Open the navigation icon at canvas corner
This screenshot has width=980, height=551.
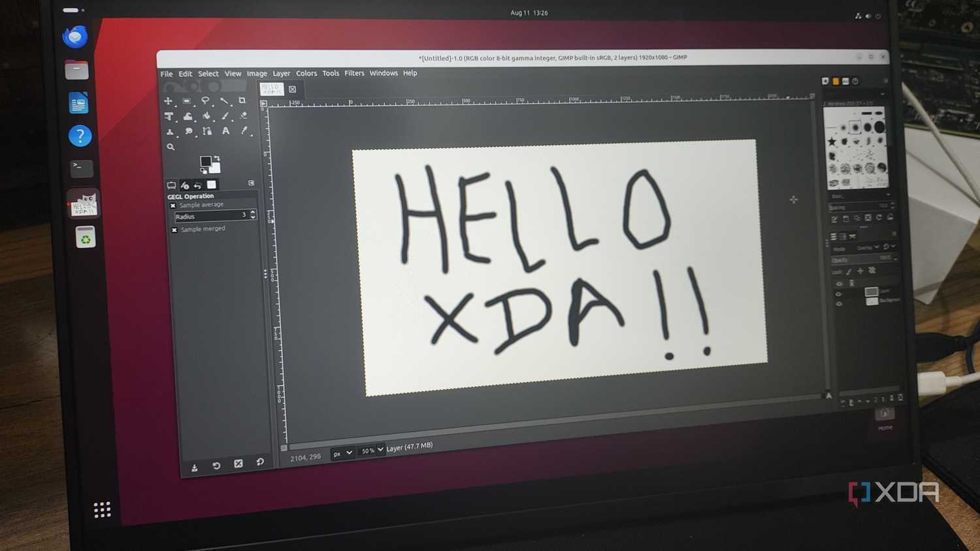(x=828, y=396)
